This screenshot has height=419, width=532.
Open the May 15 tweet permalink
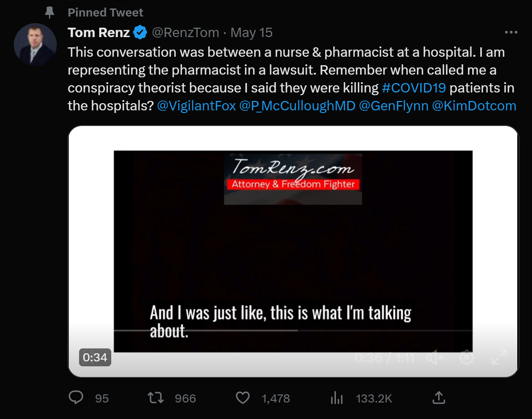pos(251,33)
